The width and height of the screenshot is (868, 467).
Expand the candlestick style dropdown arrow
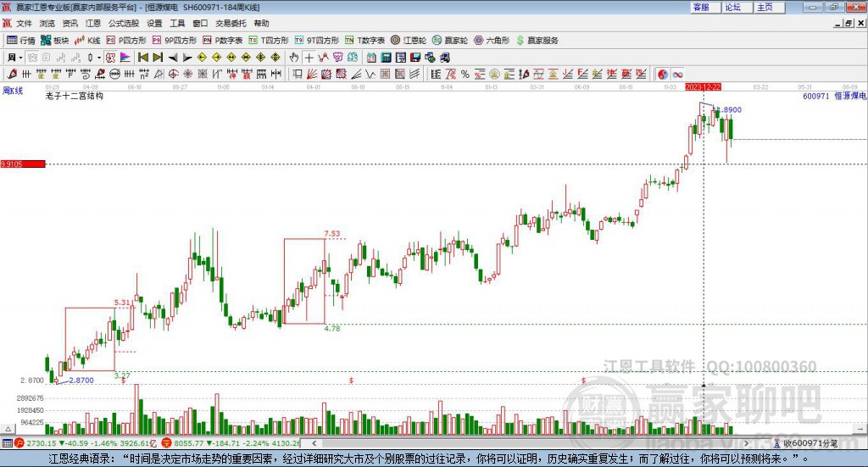point(99,58)
